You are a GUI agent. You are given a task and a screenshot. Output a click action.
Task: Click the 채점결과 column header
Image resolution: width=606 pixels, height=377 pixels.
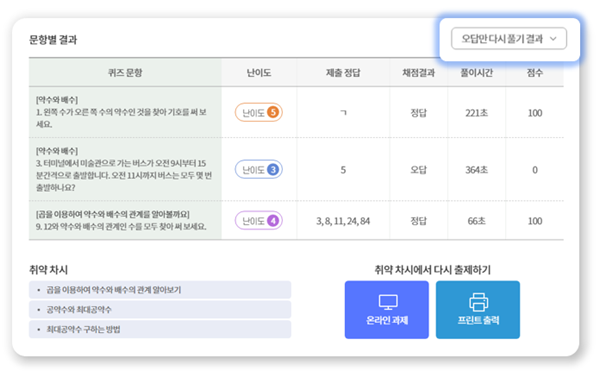[419, 73]
